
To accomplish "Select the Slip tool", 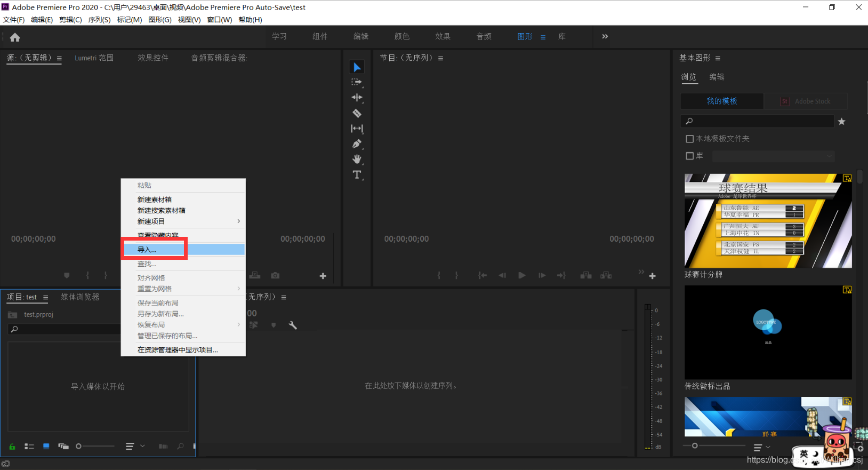I will (x=357, y=129).
